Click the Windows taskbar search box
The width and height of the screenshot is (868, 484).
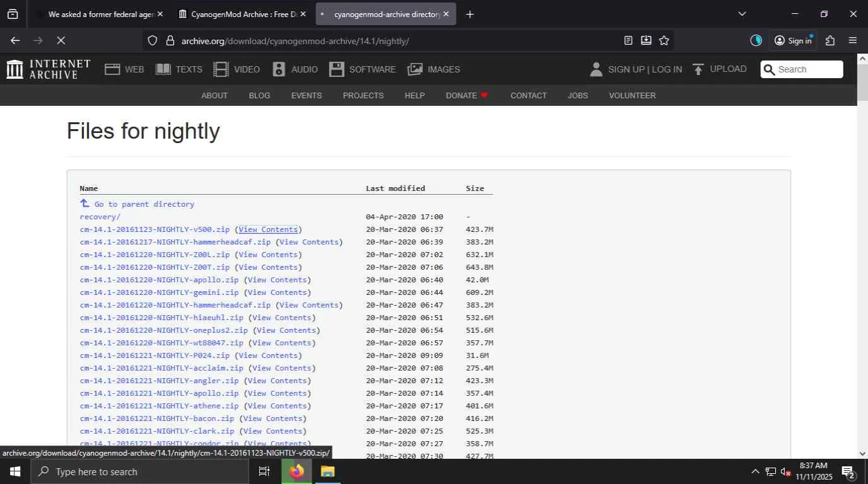point(140,471)
